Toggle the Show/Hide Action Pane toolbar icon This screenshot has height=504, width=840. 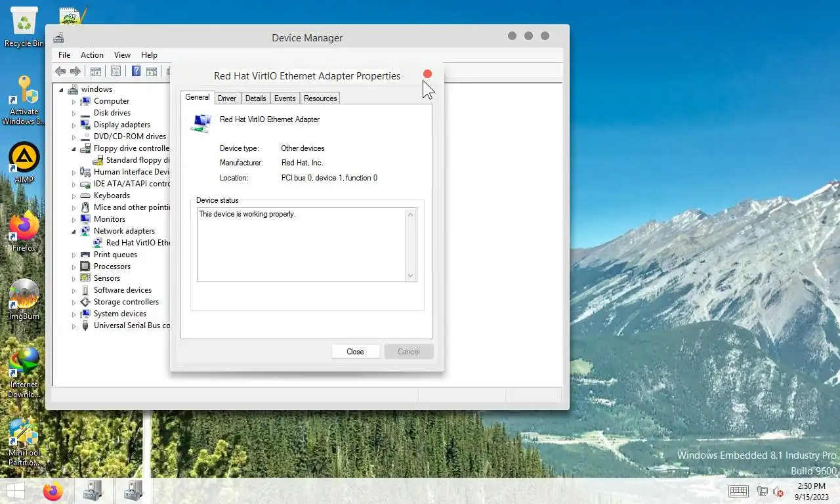(x=152, y=72)
